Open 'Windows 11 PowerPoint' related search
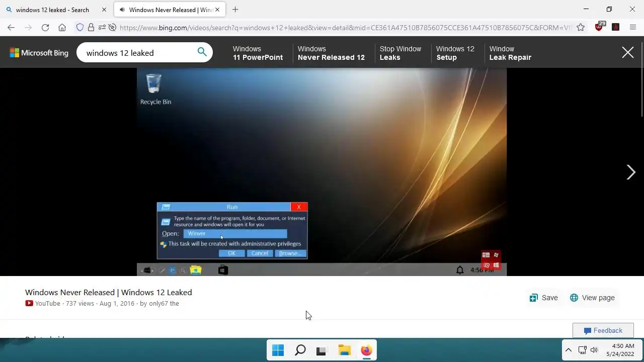Image resolution: width=644 pixels, height=362 pixels. point(258,53)
